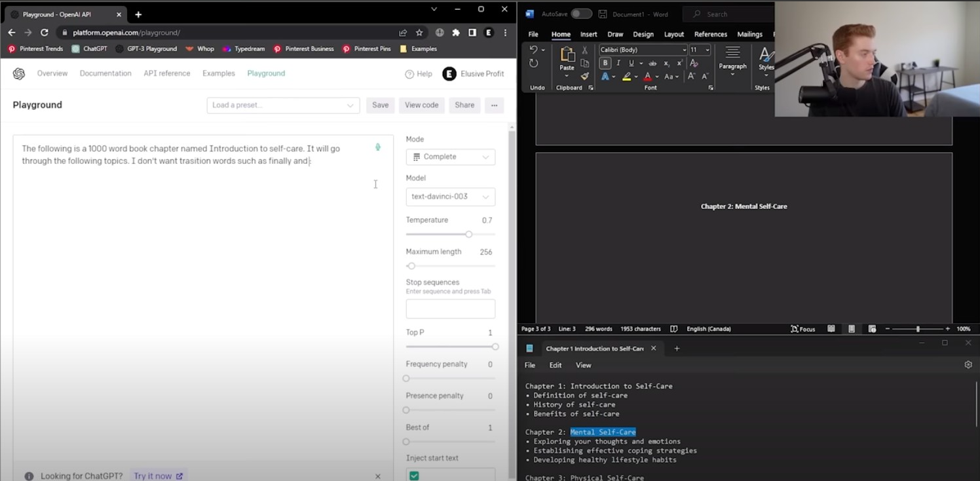Image resolution: width=980 pixels, height=481 pixels.
Task: Open the Notepad Edit menu
Action: click(x=556, y=365)
